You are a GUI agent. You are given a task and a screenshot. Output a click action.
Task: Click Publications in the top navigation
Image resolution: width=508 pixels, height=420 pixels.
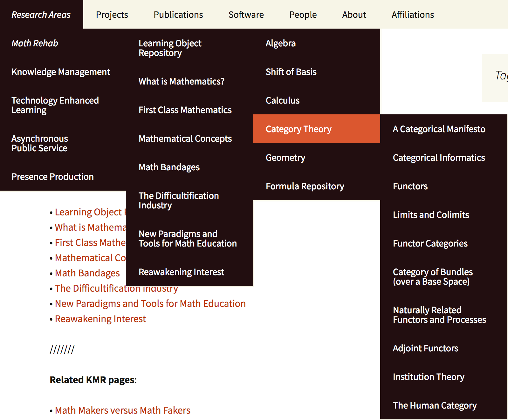[x=178, y=15]
